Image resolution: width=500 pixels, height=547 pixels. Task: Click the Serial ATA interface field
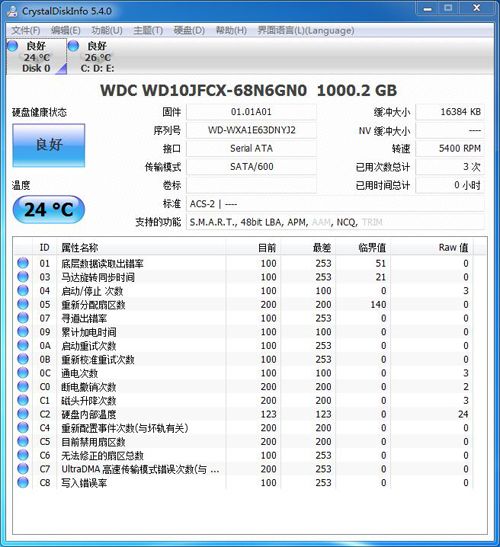(x=251, y=149)
